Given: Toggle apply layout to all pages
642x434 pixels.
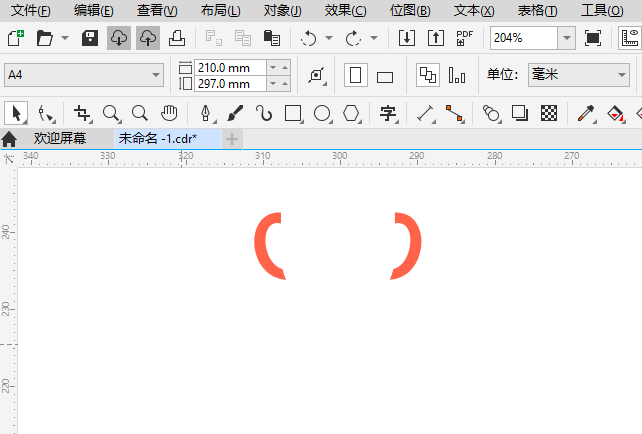Looking at the screenshot, I should pos(428,75).
